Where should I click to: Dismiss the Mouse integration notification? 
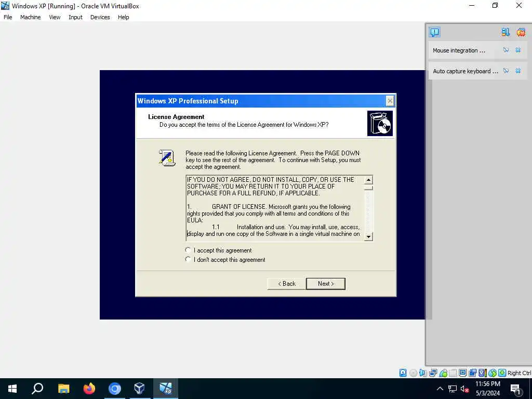[518, 50]
